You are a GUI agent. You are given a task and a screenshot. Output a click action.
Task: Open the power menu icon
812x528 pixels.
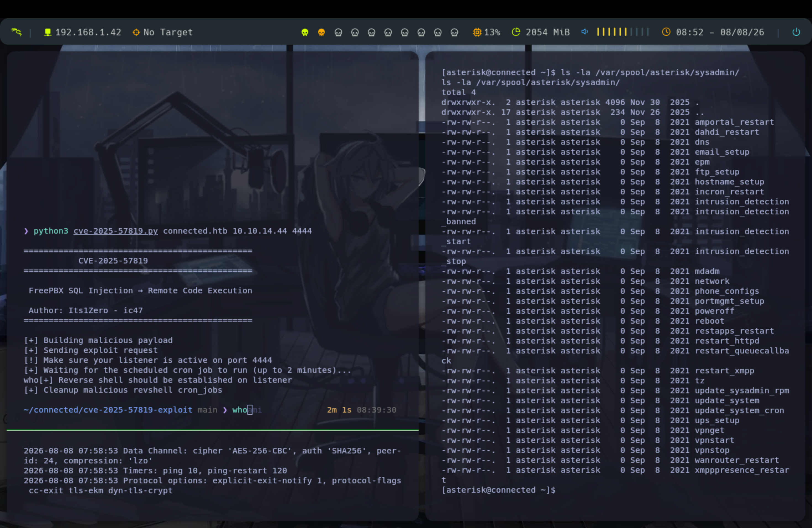(796, 32)
